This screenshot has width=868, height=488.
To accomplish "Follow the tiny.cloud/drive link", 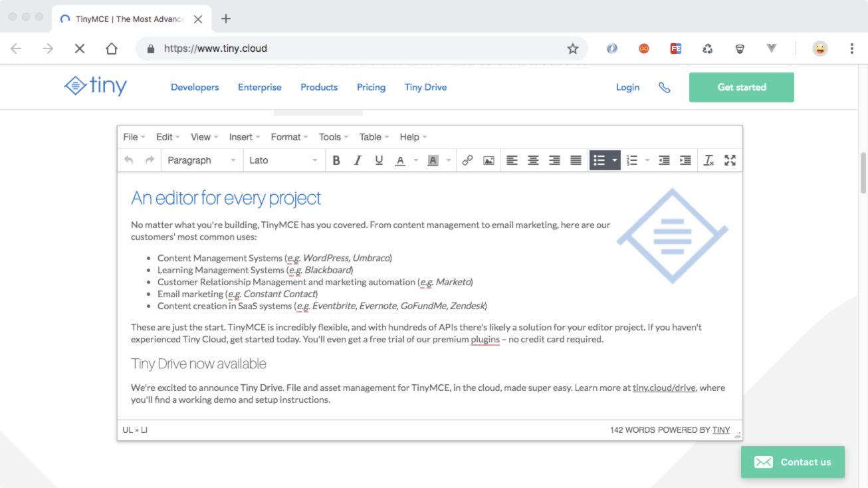I will [x=663, y=388].
